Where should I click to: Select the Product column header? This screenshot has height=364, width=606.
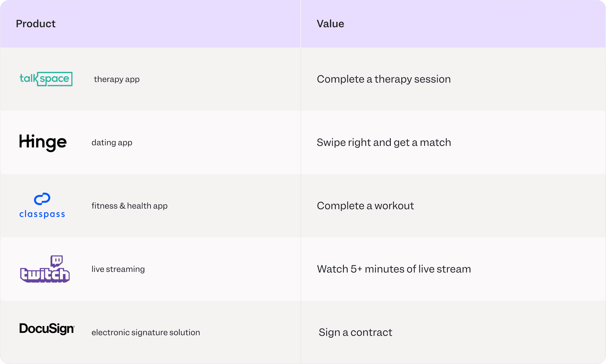[x=36, y=24]
